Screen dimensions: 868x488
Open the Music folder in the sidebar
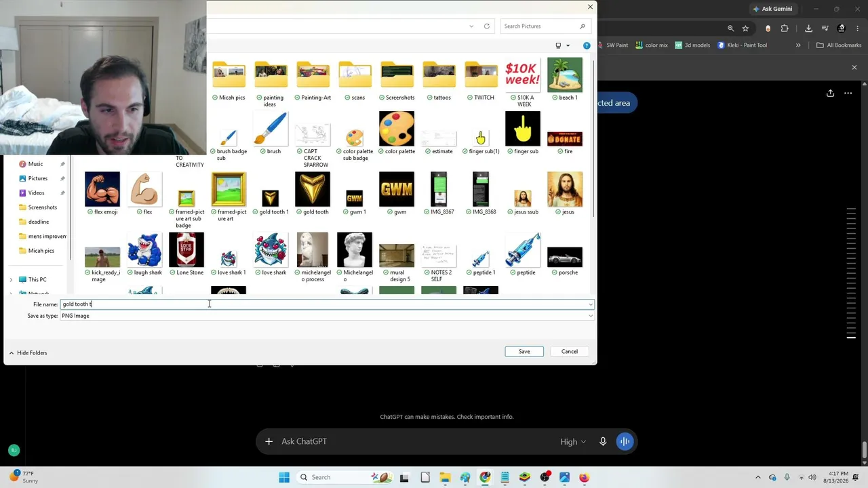tap(35, 164)
